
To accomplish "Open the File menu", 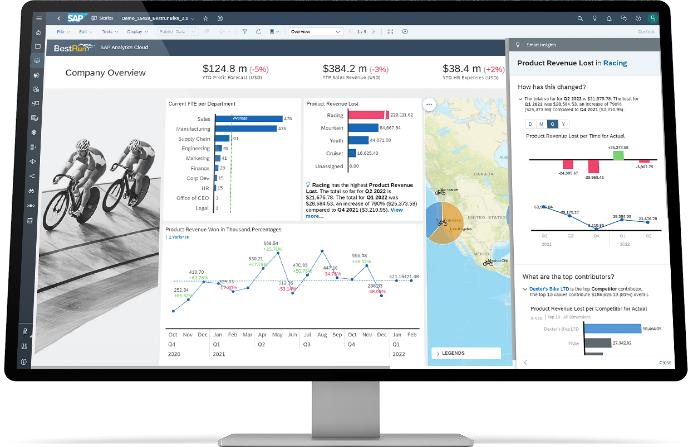I will [62, 32].
